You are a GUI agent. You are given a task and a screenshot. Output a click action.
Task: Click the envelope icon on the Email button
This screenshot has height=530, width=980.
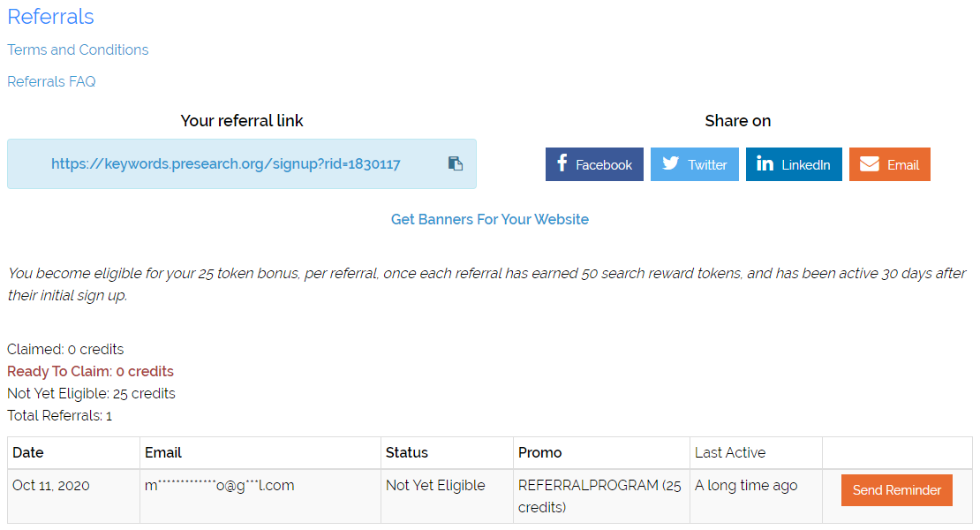868,163
